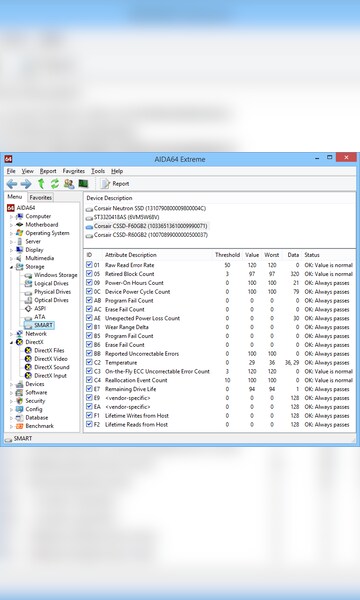
Task: Toggle the Raw Read Error Rate checkbox
Action: point(89,265)
